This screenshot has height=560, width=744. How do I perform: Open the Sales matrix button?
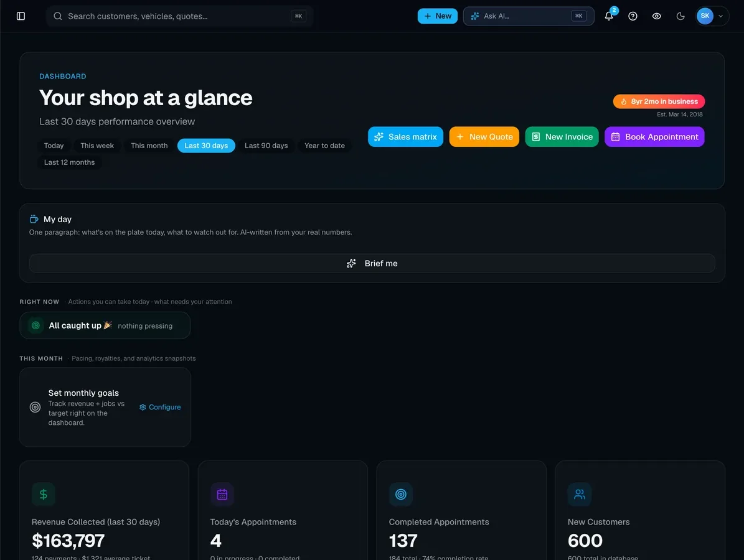[406, 136]
